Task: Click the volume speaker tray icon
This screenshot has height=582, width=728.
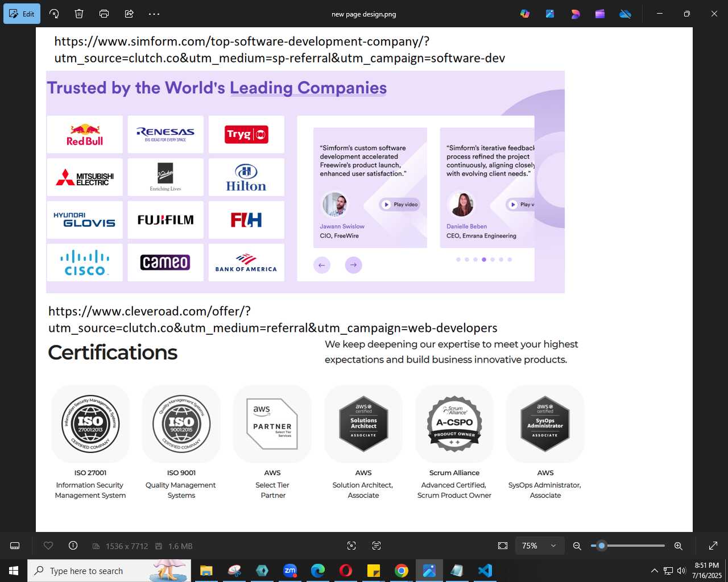Action: point(681,571)
